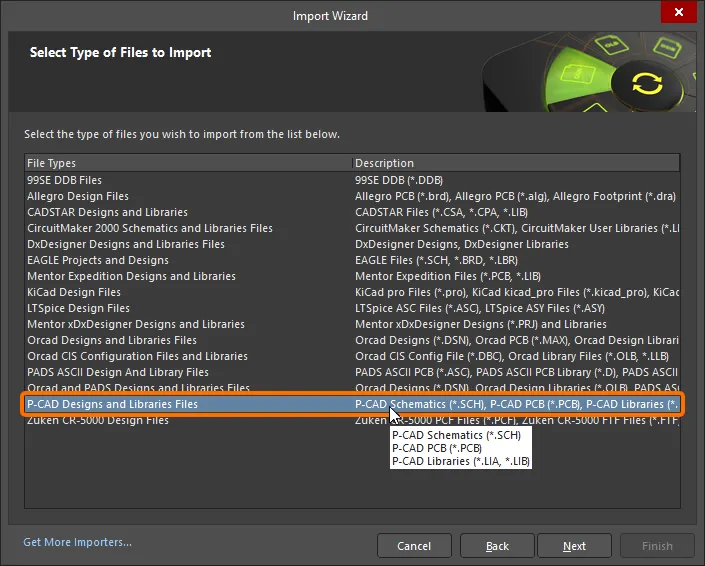
Task: Click the yellow refresh arrows icon in banner
Action: (x=647, y=84)
